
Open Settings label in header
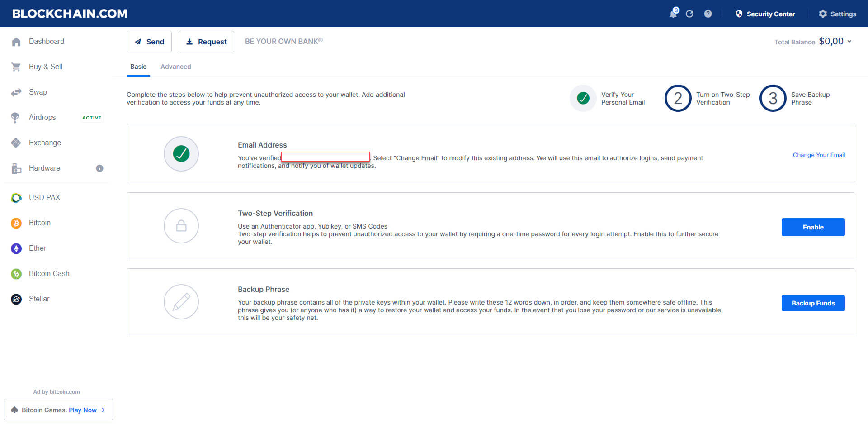tap(843, 14)
